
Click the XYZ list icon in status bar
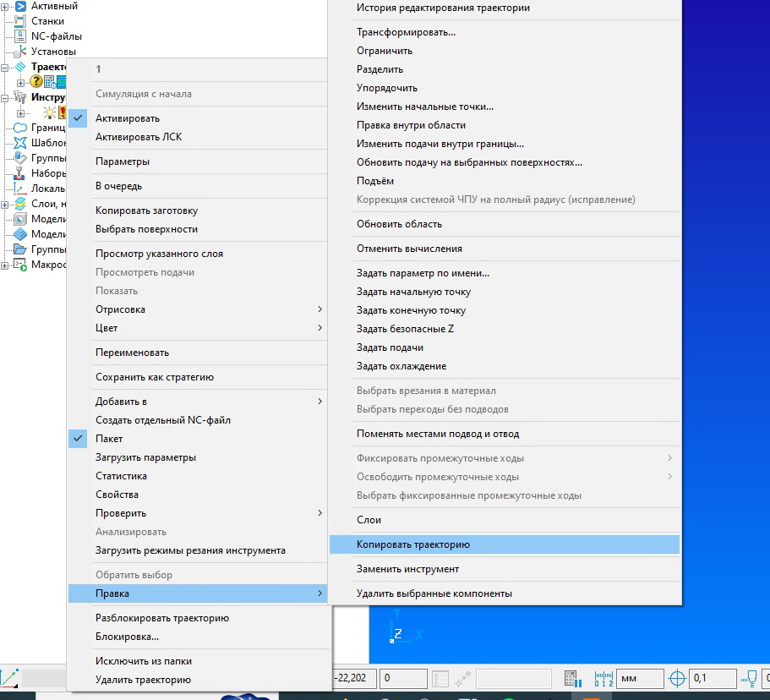440,679
